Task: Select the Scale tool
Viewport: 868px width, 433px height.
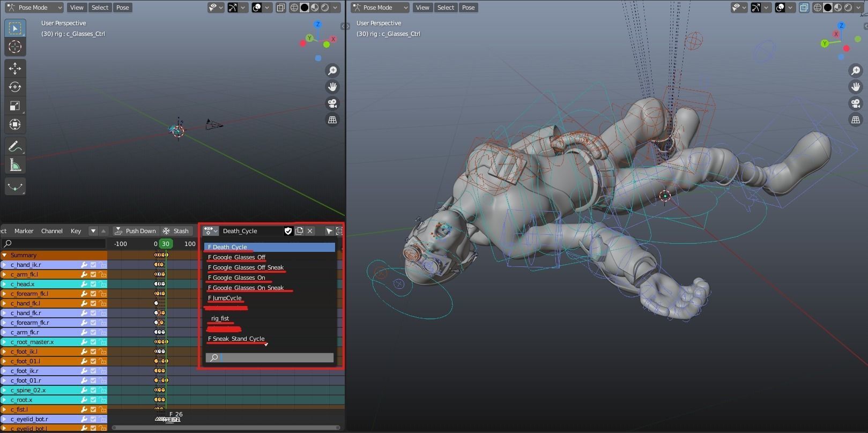Action: tap(15, 106)
